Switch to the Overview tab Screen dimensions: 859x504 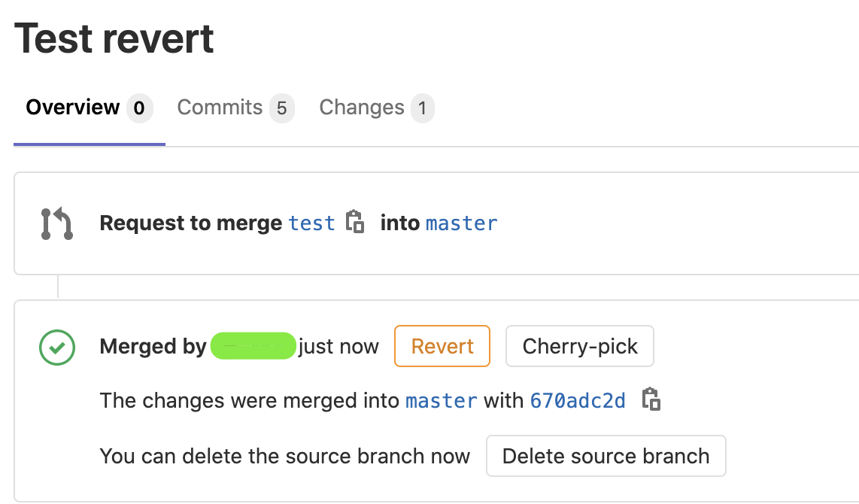[x=73, y=108]
